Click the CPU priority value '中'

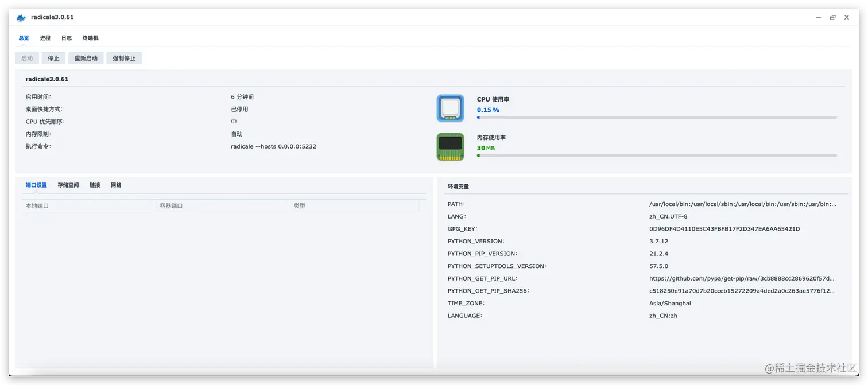click(234, 122)
